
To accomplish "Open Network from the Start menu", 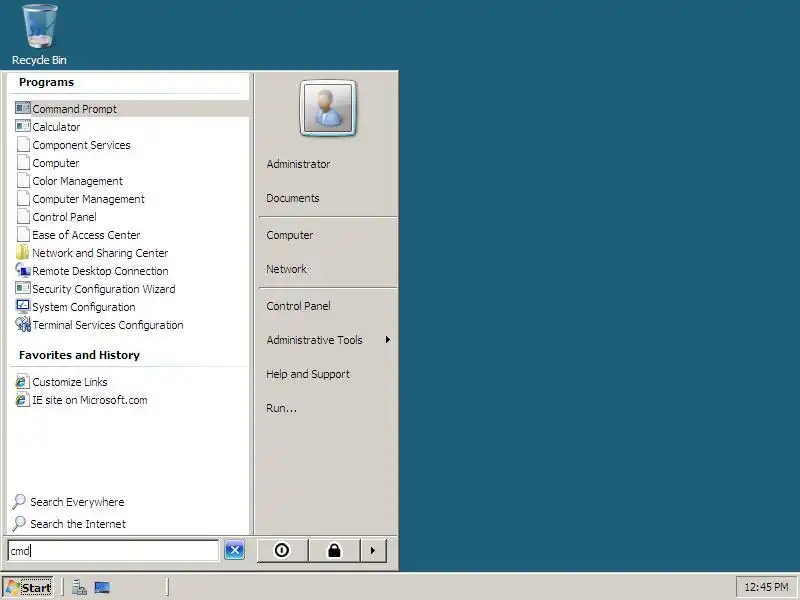I will click(x=286, y=269).
